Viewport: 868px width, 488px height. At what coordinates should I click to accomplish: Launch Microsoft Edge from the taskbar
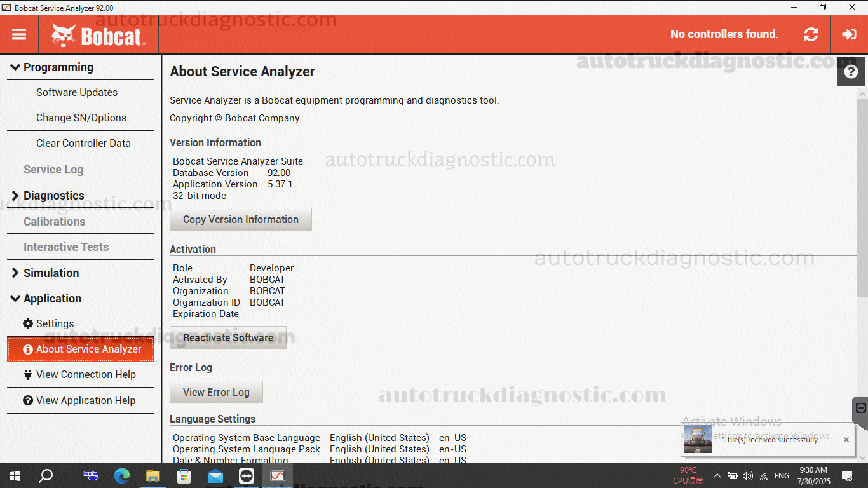(x=121, y=475)
